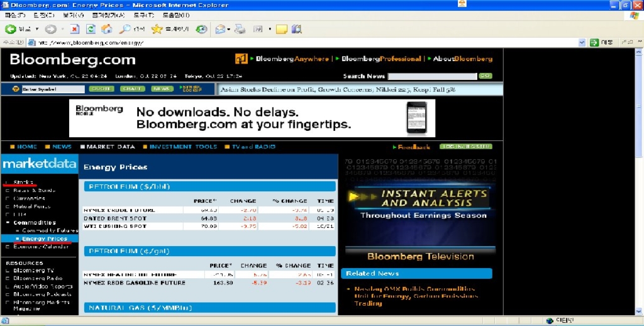Image resolution: width=644 pixels, height=326 pixels.
Task: Click into the Enter Symbol input field
Action: [53, 89]
